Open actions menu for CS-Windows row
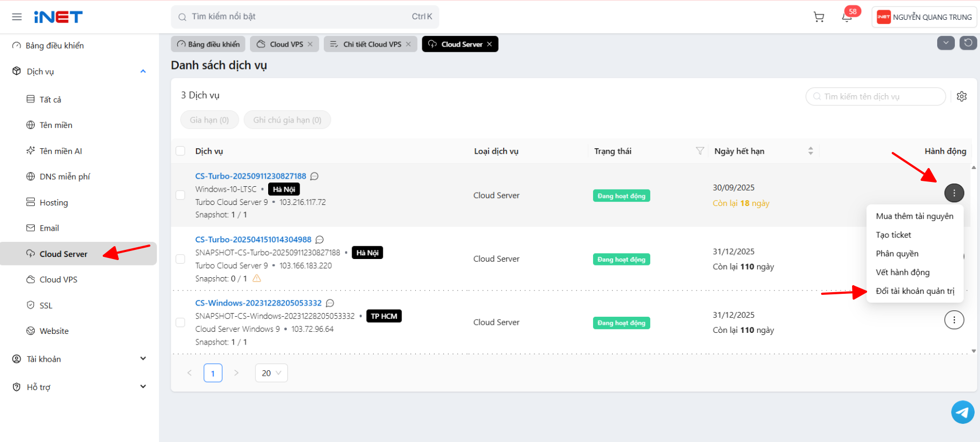This screenshot has height=442, width=980. pyautogui.click(x=954, y=320)
